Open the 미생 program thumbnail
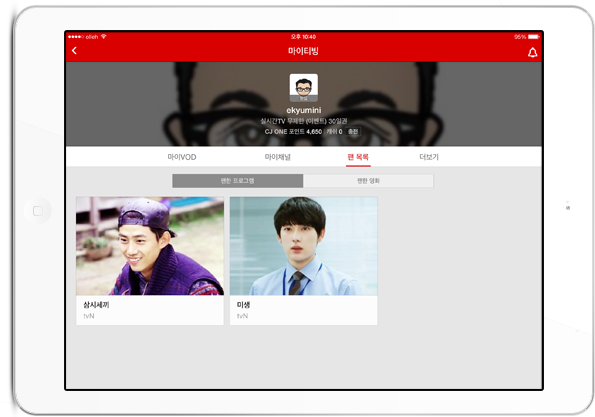 coord(304,246)
